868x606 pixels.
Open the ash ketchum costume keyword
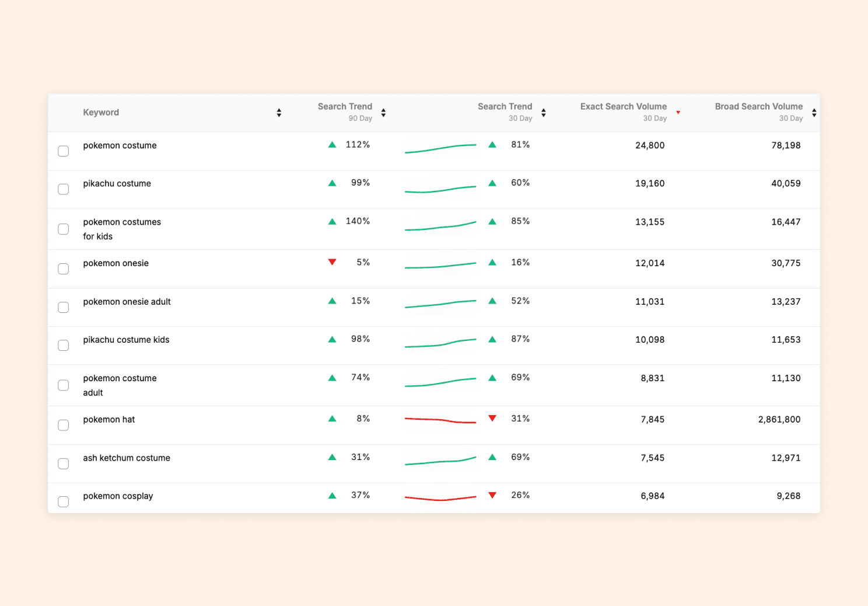click(x=127, y=458)
